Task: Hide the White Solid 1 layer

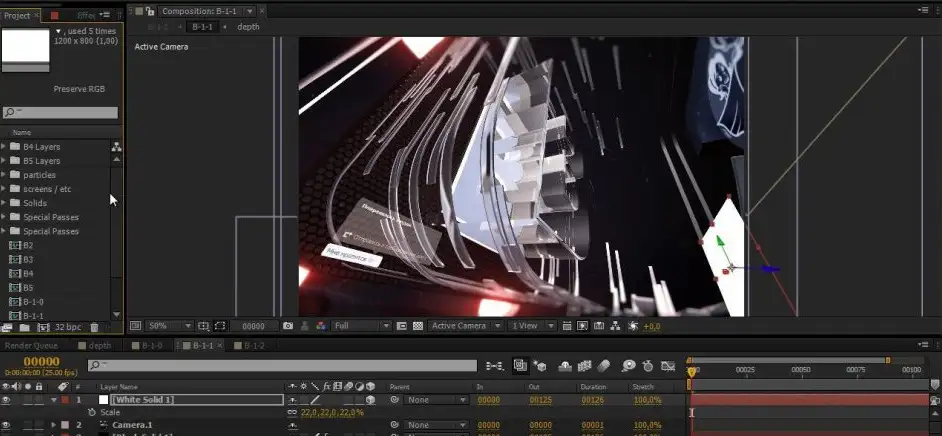Action: (x=7, y=399)
